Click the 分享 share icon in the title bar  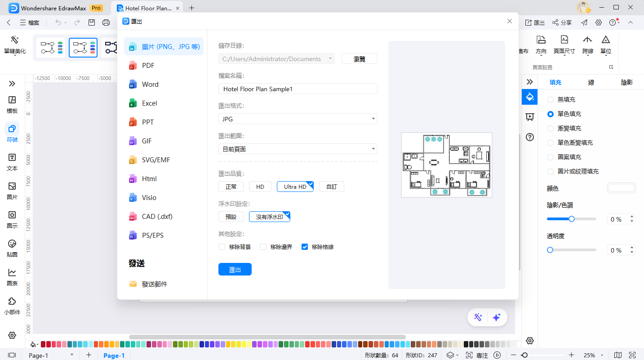click(562, 21)
